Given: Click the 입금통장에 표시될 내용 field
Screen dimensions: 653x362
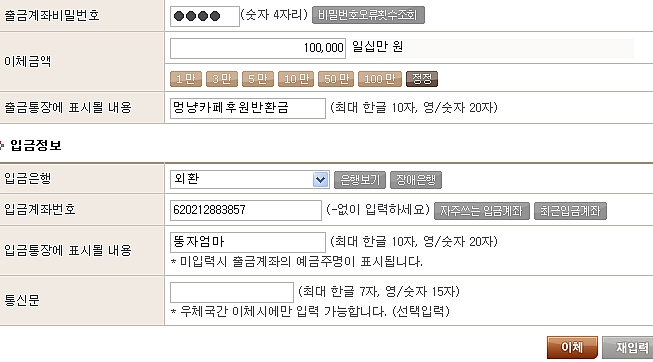Looking at the screenshot, I should tap(248, 242).
